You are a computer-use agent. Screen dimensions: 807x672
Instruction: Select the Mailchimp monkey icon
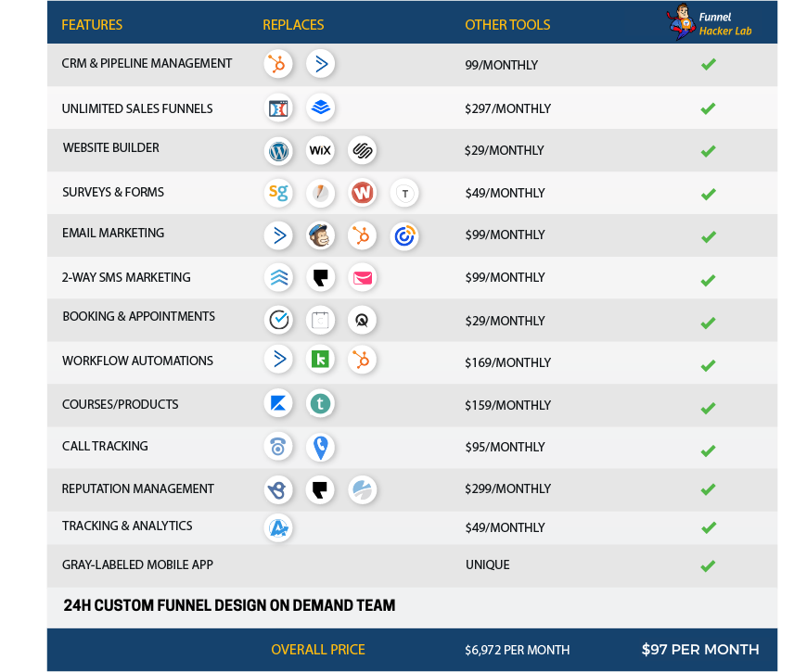point(321,235)
